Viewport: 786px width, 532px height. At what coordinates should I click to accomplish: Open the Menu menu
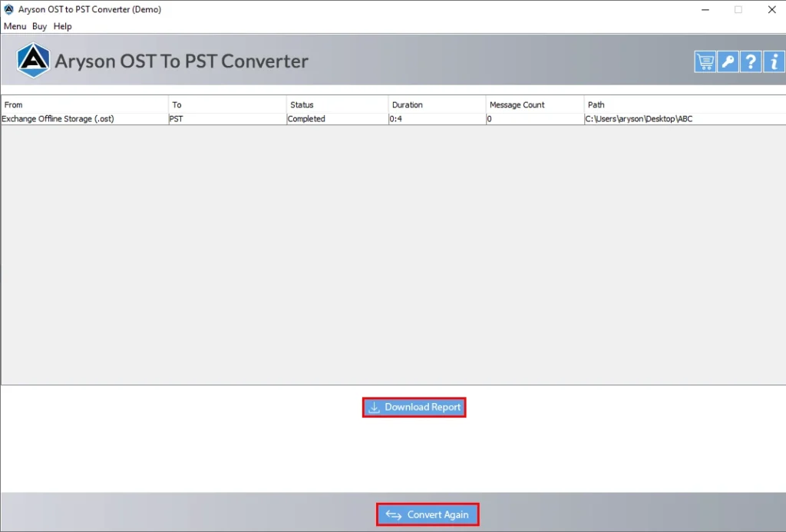[x=15, y=26]
